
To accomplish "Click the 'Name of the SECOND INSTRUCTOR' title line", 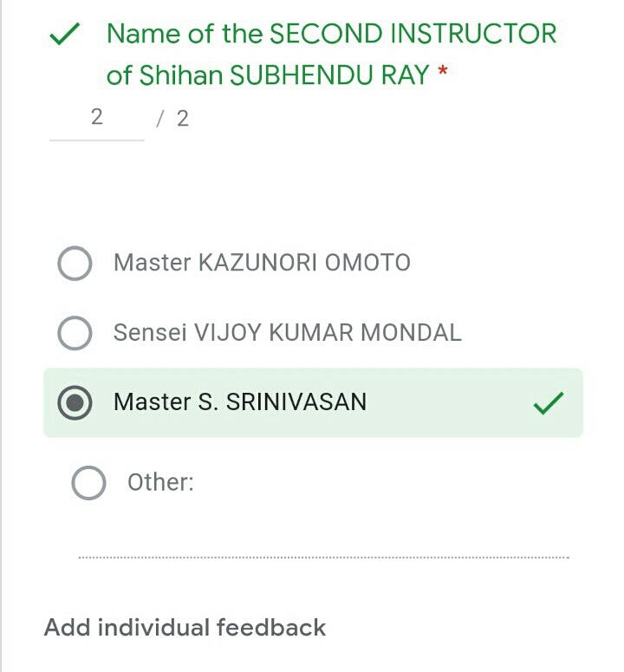I will [331, 35].
